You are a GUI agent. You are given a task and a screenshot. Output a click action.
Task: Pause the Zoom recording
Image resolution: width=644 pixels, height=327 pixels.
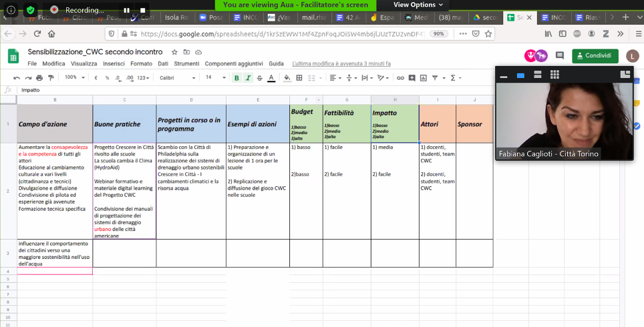point(126,10)
